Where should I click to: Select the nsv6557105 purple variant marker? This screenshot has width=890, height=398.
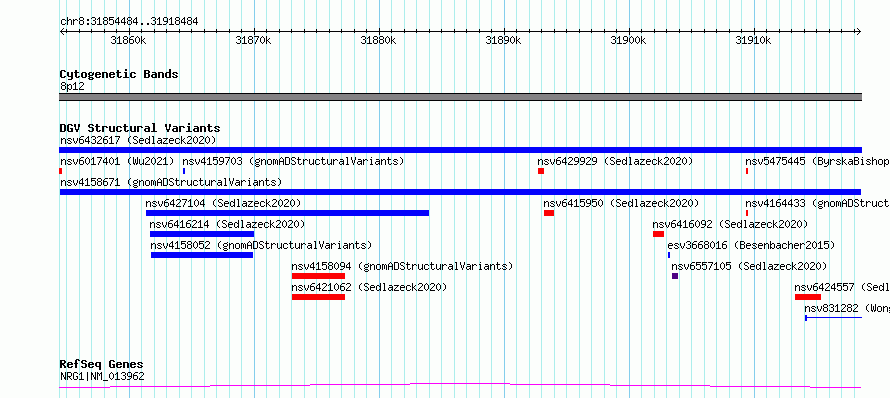point(675,276)
